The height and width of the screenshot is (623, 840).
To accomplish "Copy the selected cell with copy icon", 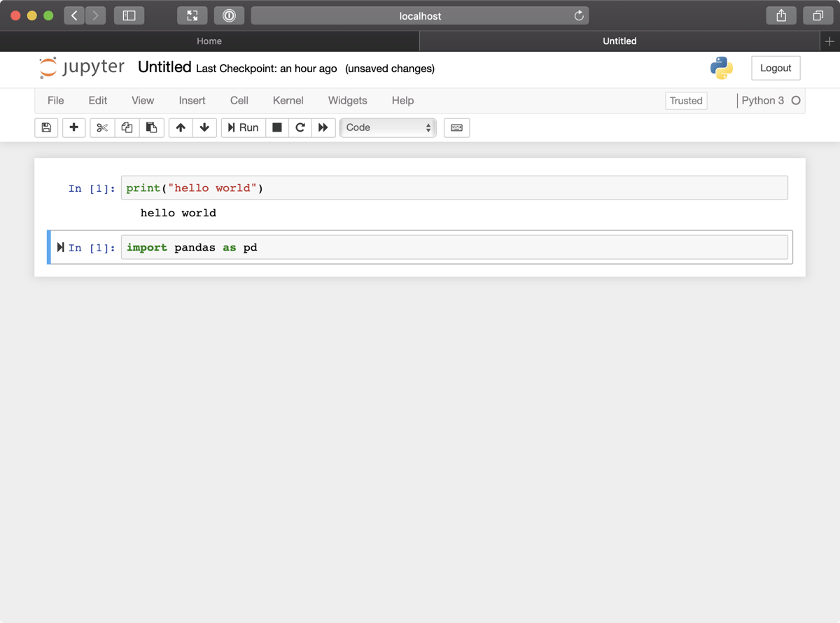I will pos(127,127).
